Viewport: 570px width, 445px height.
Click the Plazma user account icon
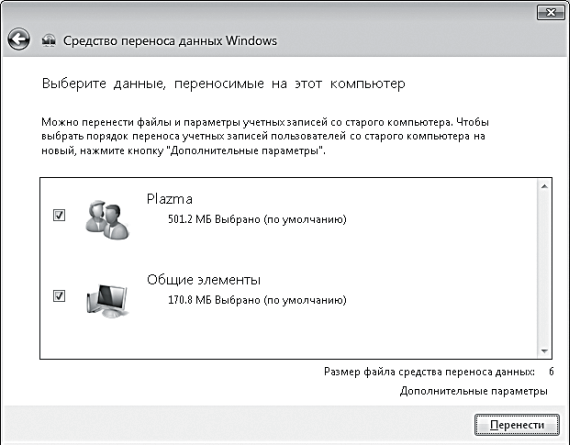coord(107,220)
